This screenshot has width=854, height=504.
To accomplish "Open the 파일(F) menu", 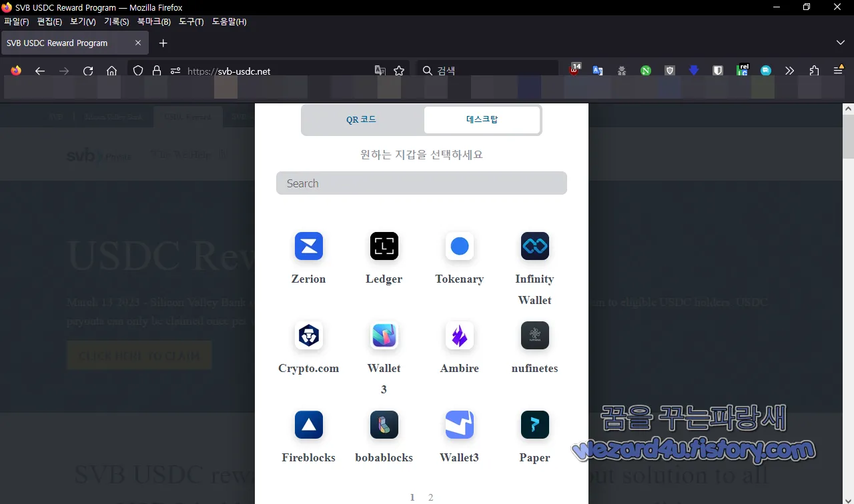I will (x=17, y=22).
